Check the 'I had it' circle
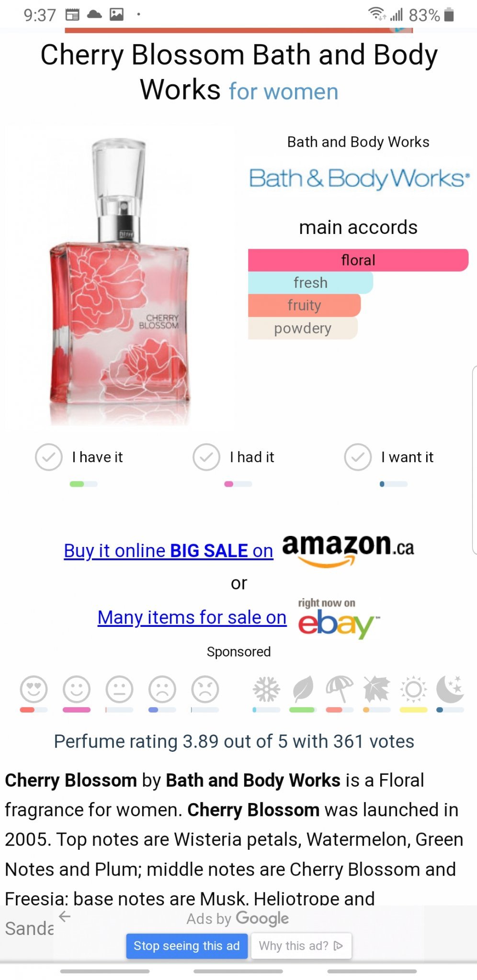477x980 pixels. coord(206,457)
